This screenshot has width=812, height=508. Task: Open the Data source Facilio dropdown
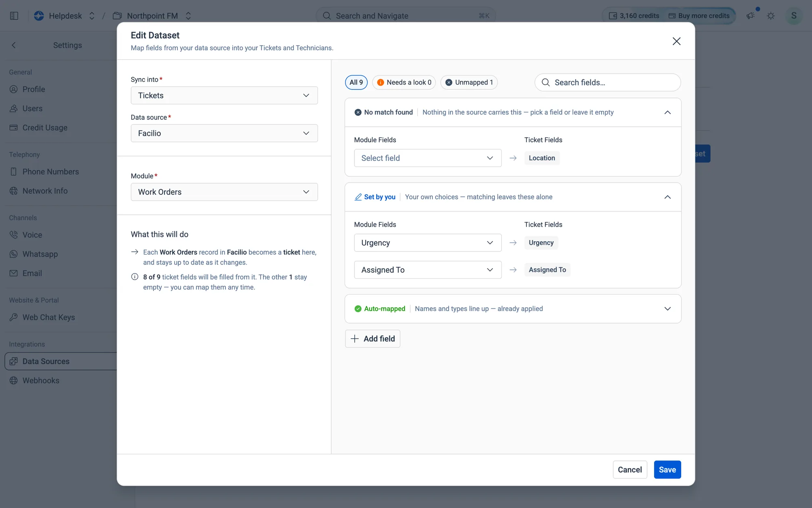pos(224,133)
